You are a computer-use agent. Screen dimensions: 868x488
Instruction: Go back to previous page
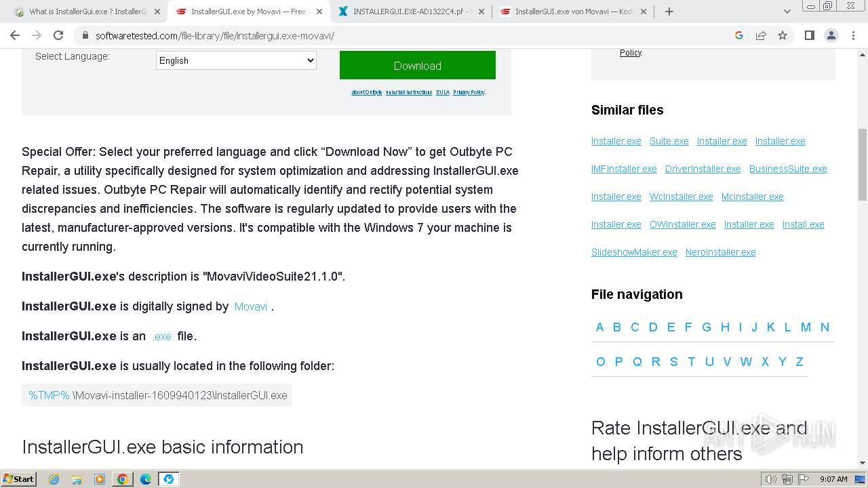15,35
